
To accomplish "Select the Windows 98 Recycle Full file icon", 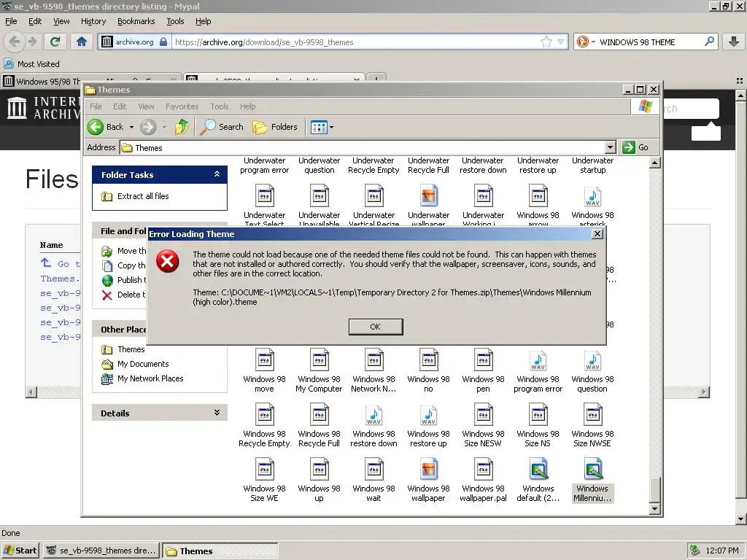I will [320, 415].
